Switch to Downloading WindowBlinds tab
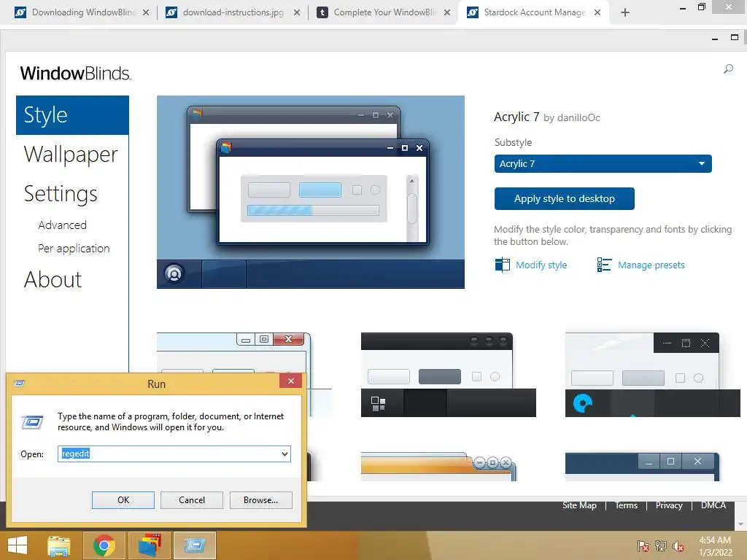The height and width of the screenshot is (560, 747). pyautogui.click(x=82, y=12)
